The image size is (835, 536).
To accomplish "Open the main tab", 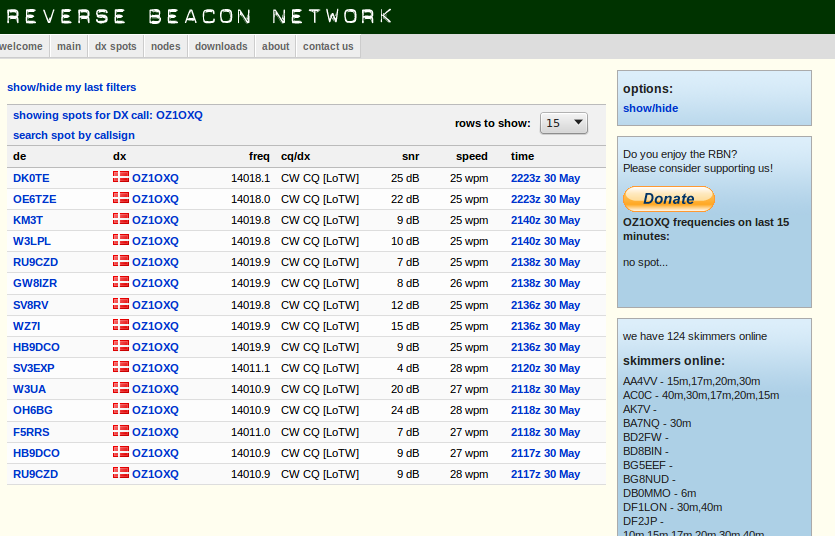I will 69,46.
